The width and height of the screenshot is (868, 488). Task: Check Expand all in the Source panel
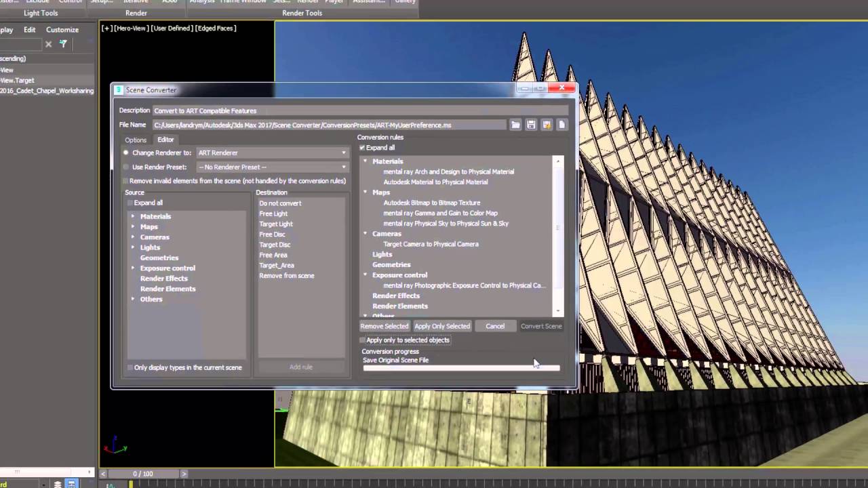130,203
